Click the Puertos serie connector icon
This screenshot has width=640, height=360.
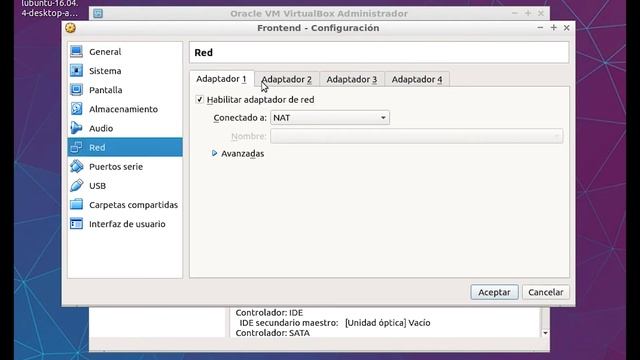[x=76, y=167]
